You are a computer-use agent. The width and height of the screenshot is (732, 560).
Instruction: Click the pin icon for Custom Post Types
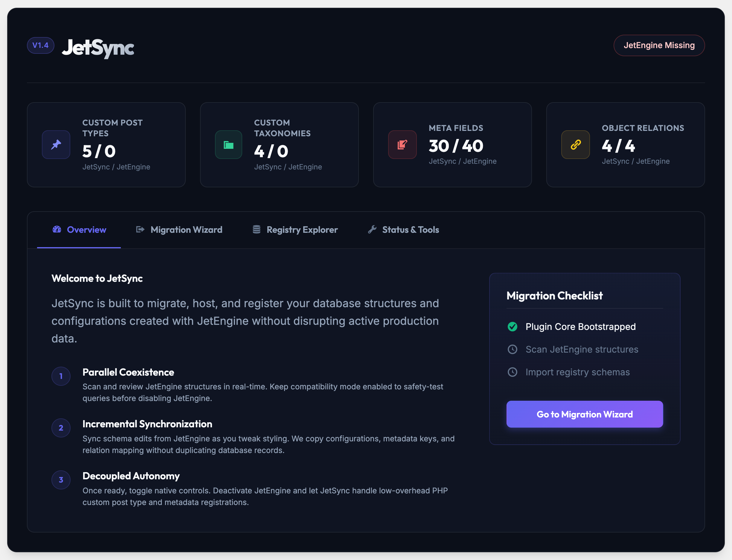[56, 145]
